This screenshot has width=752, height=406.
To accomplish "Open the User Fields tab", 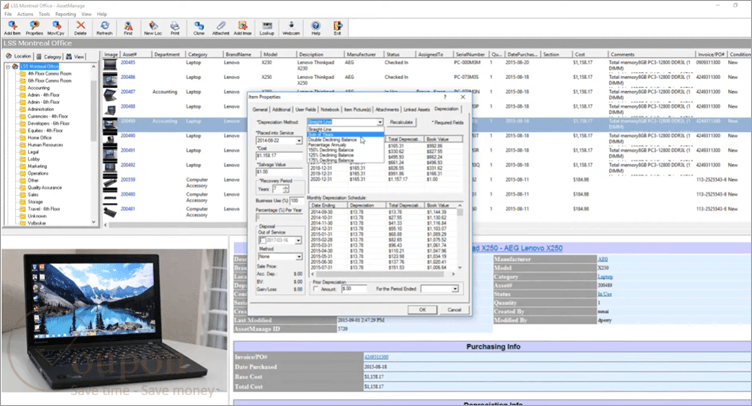I will pos(306,109).
